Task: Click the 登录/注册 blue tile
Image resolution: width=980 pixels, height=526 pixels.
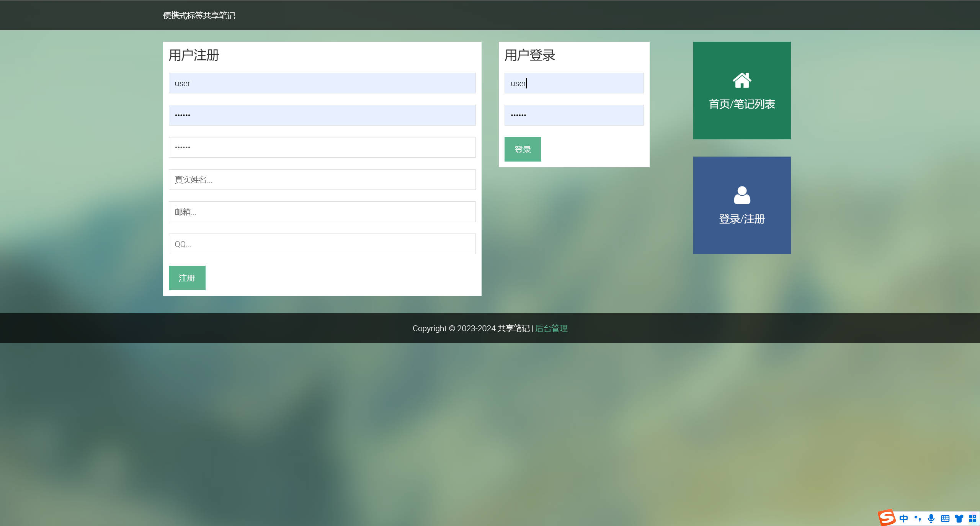Action: [x=742, y=205]
